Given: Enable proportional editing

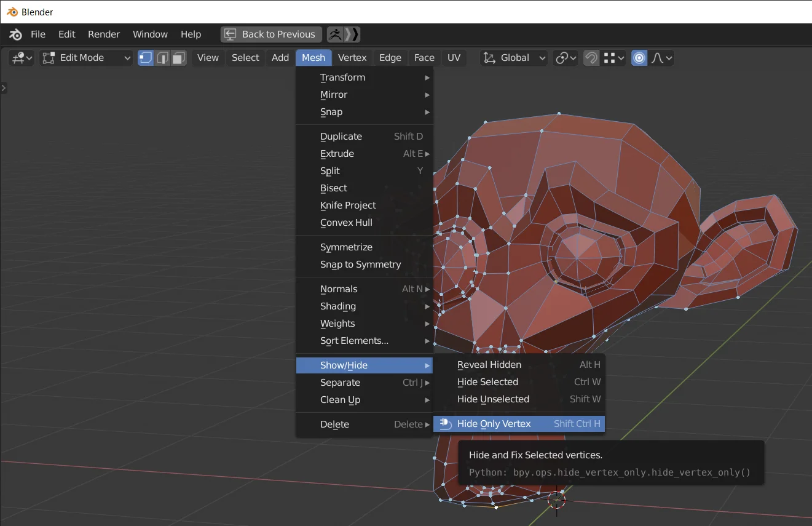Looking at the screenshot, I should click(639, 57).
